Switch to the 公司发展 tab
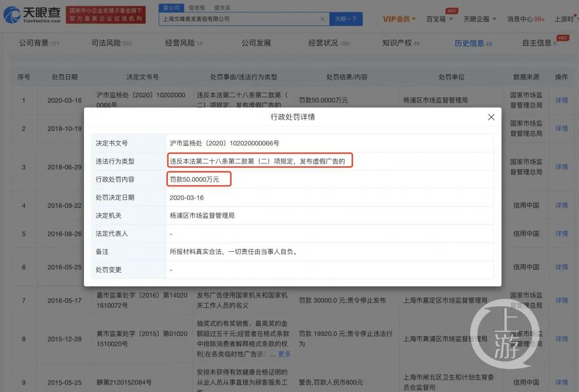The image size is (579, 392). click(256, 43)
